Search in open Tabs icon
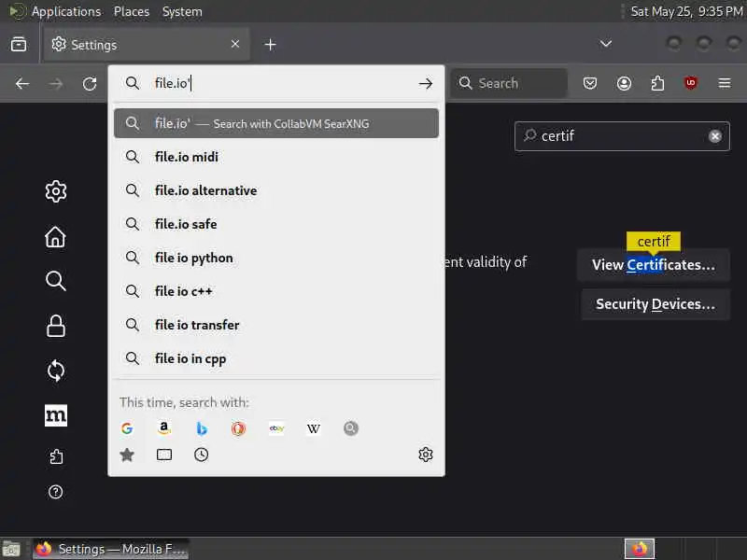 (x=164, y=455)
